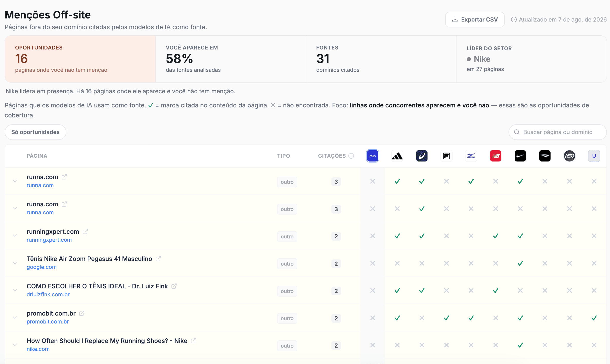
Task: Click citation count 2 in promobit.com.br row
Action: click(x=336, y=318)
